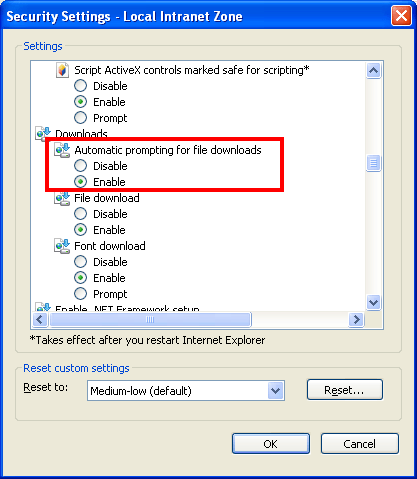Viewport: 417px width, 479px height.
Task: Dismiss the dialog with Cancel
Action: pyautogui.click(x=360, y=444)
